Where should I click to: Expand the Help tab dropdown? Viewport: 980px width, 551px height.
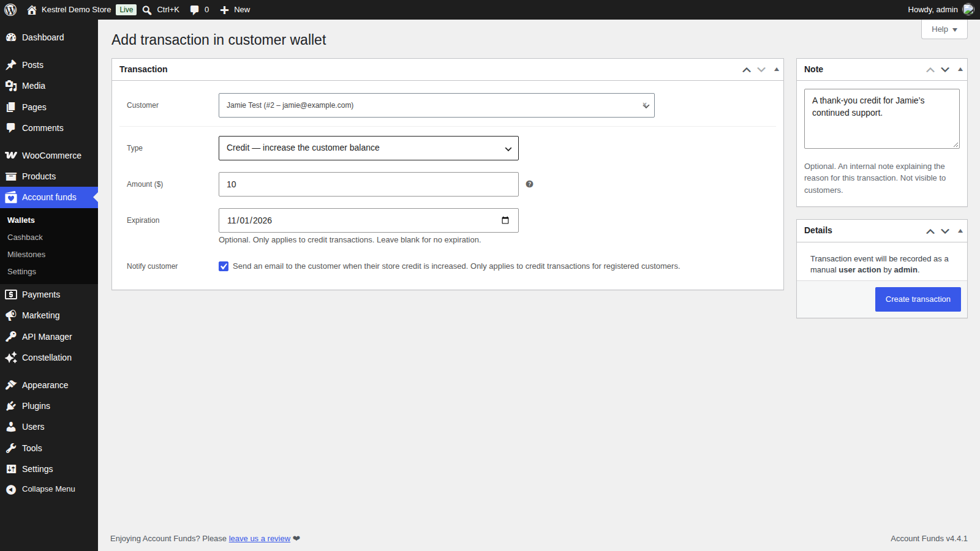[944, 29]
